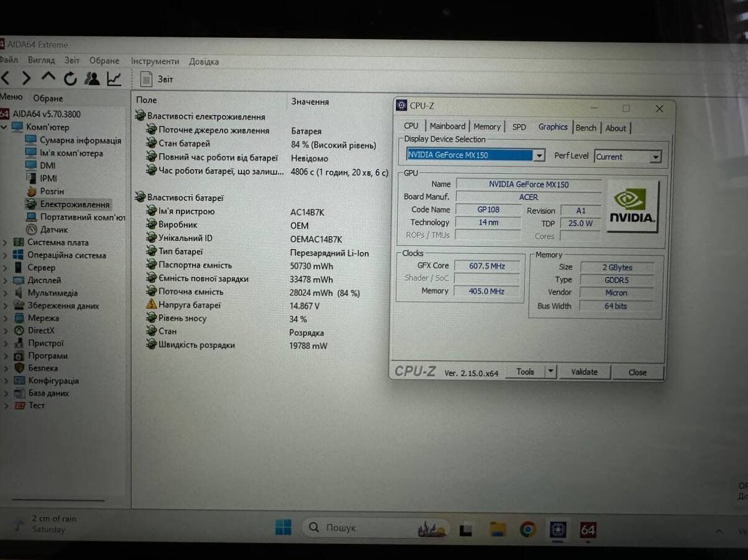Screen dimensions: 748x560
Task: Click the Back arrow in AIDA64 toolbar
Action: click(4, 78)
